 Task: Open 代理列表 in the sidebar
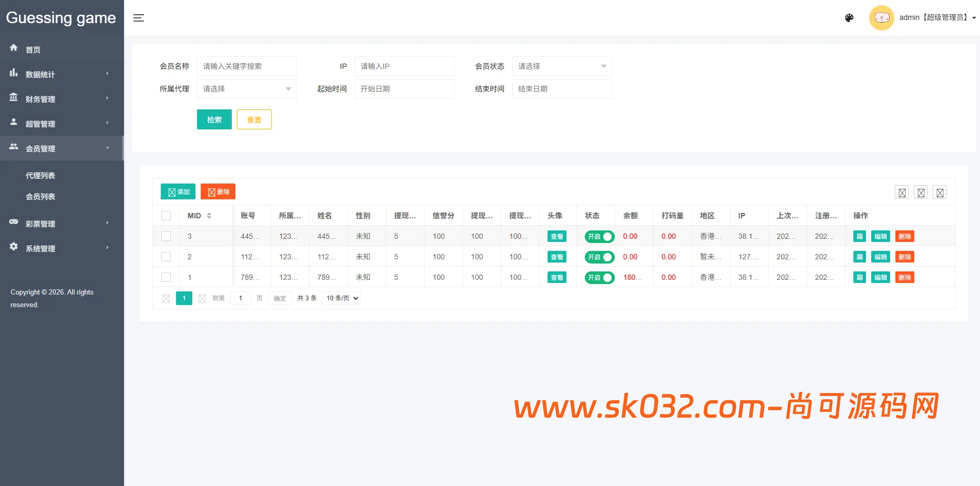40,176
